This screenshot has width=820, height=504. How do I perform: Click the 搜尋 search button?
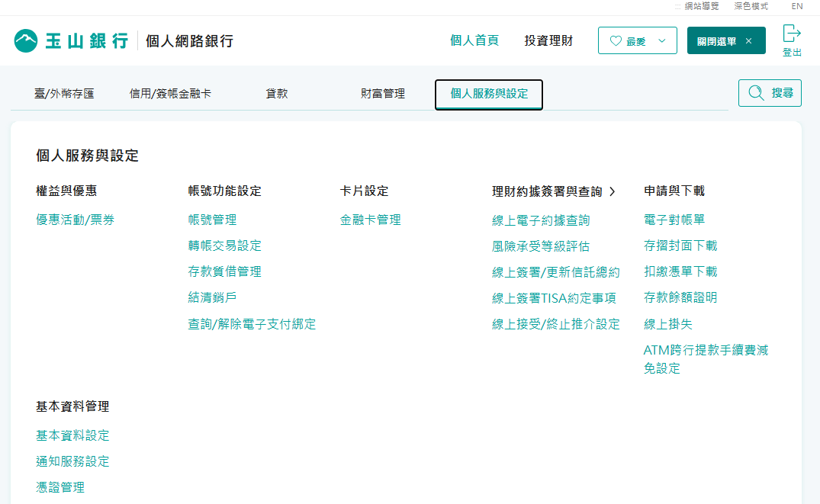770,93
